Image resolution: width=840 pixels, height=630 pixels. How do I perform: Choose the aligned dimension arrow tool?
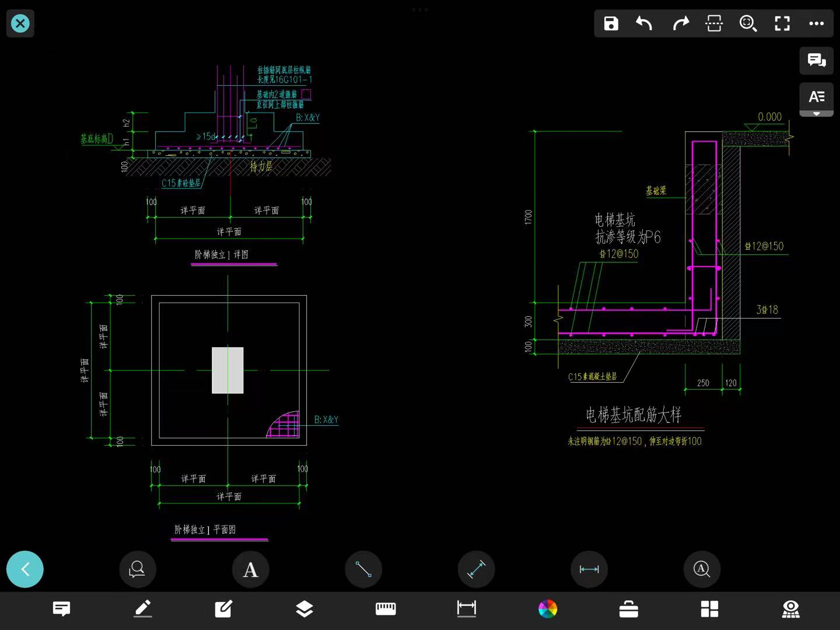click(477, 569)
